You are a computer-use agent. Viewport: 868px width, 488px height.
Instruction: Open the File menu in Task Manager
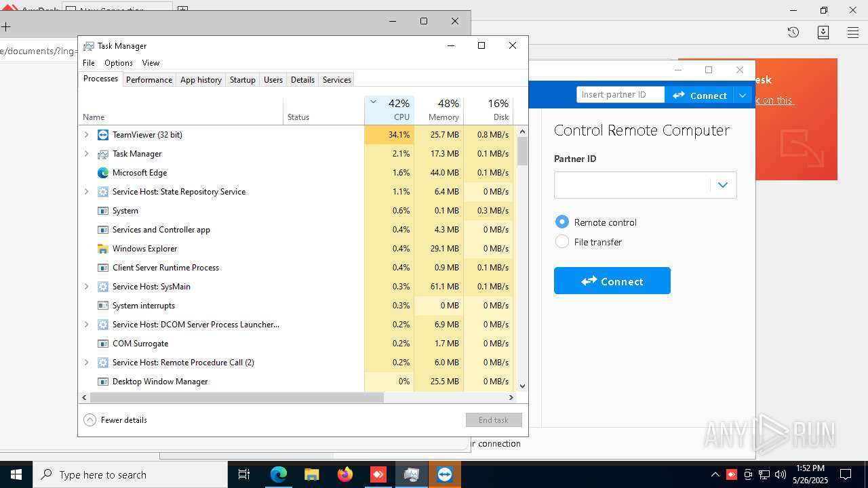click(89, 63)
